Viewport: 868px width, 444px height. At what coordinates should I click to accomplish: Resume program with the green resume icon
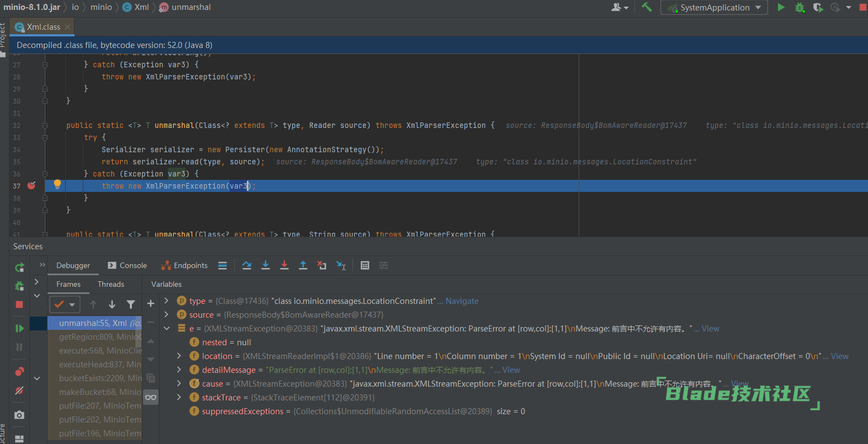coord(19,328)
